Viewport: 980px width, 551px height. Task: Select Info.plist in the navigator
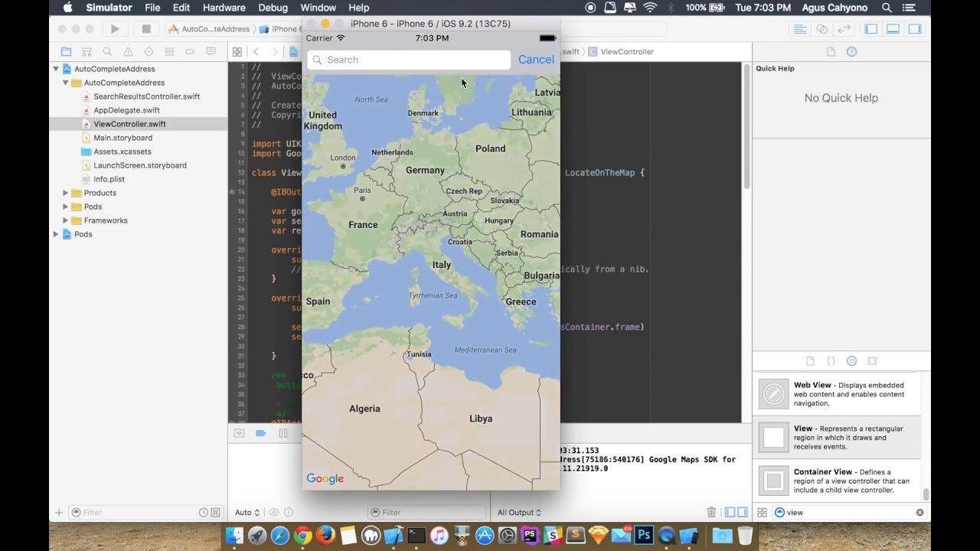click(109, 179)
